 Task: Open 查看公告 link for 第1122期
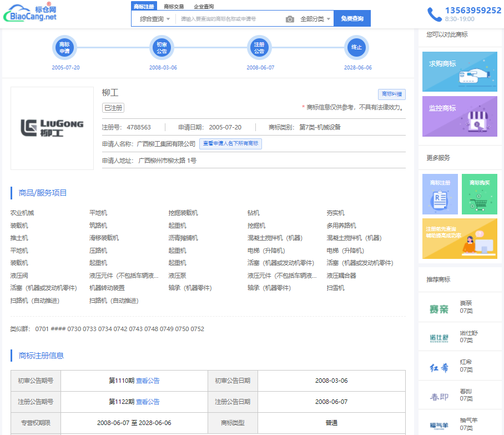point(148,402)
